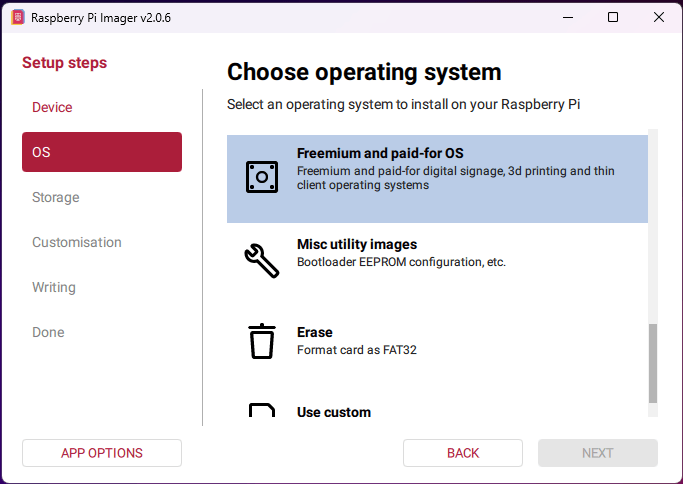Click the trash can Erase icon
Image resolution: width=683 pixels, height=484 pixels.
click(x=261, y=341)
